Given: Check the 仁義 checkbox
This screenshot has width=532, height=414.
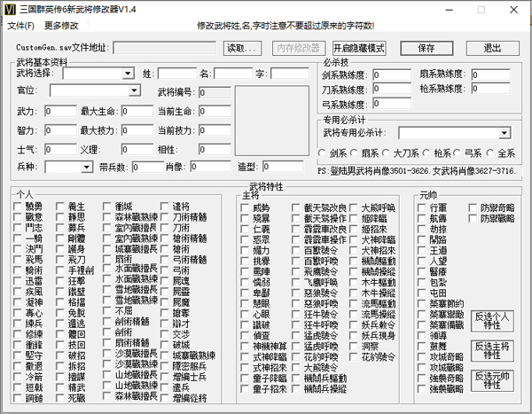Looking at the screenshot, I should point(245,229).
